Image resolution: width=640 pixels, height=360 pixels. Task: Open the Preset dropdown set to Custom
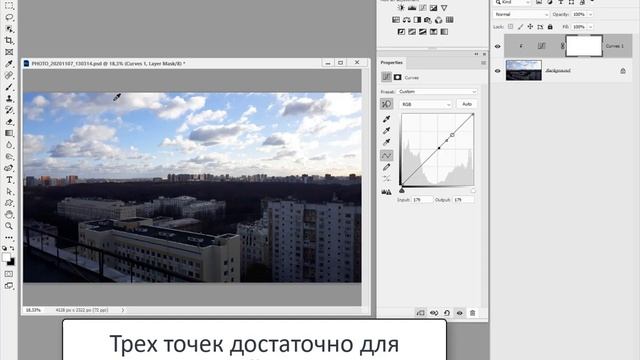437,91
